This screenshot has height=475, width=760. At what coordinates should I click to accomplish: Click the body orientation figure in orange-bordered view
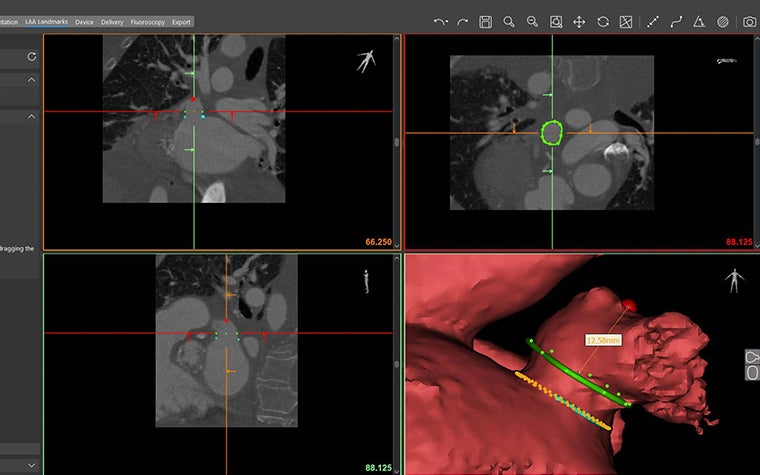[x=366, y=61]
